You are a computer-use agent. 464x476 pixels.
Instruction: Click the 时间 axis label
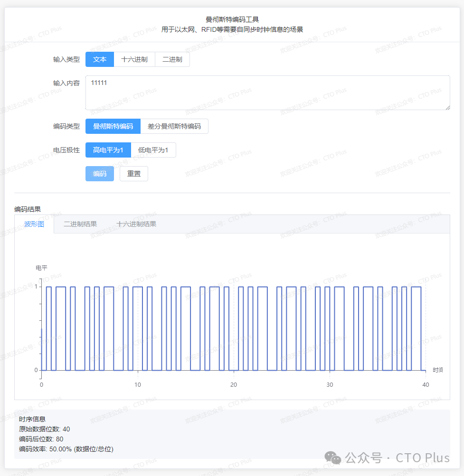(437, 371)
